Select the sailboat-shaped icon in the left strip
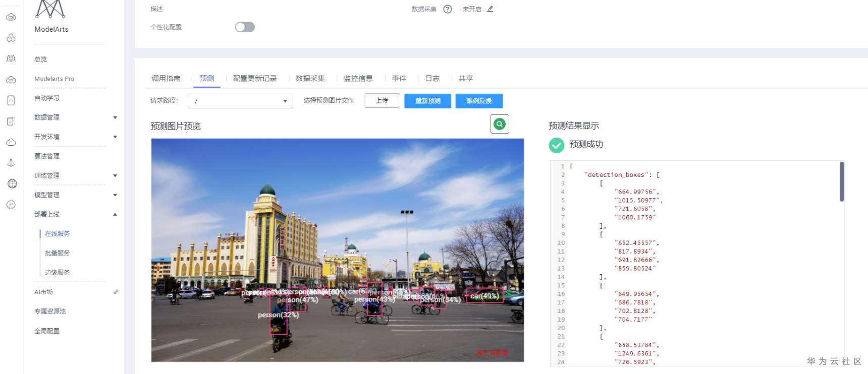Viewport: 868px width, 374px height. coord(11,163)
